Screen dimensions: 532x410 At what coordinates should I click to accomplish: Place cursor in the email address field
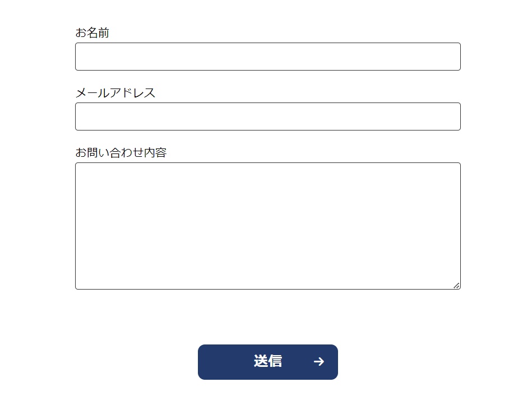tap(267, 117)
